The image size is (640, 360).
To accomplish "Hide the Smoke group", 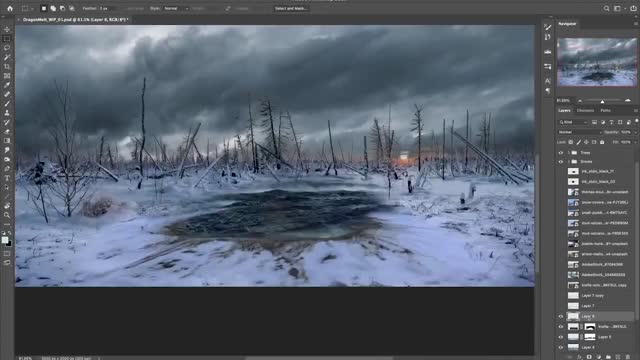I will point(561,162).
